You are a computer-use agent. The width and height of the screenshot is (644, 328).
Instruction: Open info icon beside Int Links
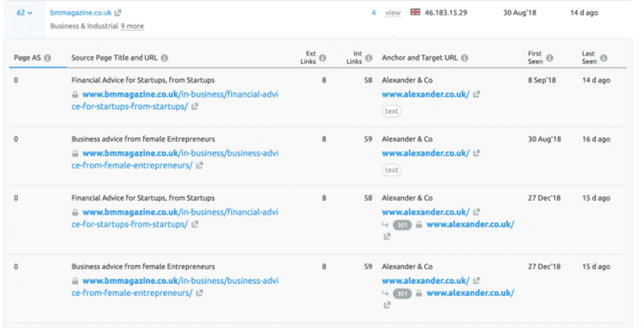(369, 58)
